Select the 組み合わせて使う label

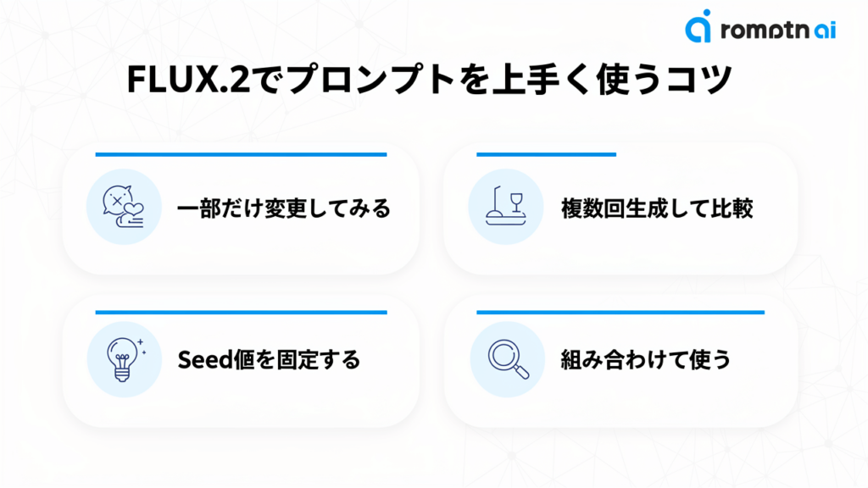pos(645,360)
